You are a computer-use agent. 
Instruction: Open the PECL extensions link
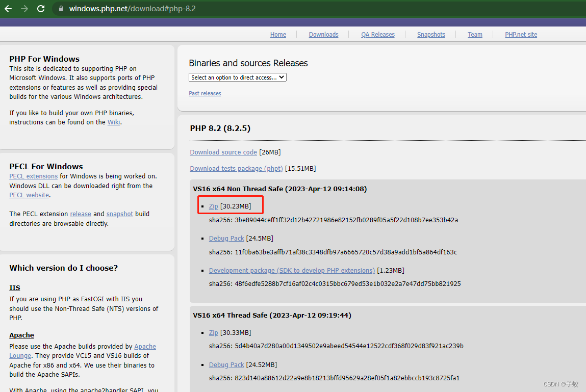33,176
